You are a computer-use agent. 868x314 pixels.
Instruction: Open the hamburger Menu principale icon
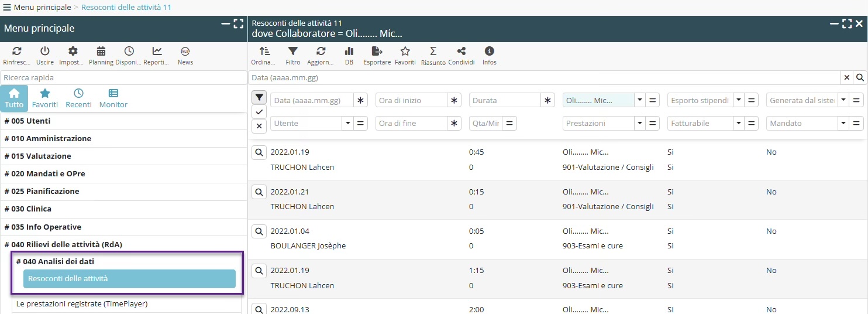point(7,8)
